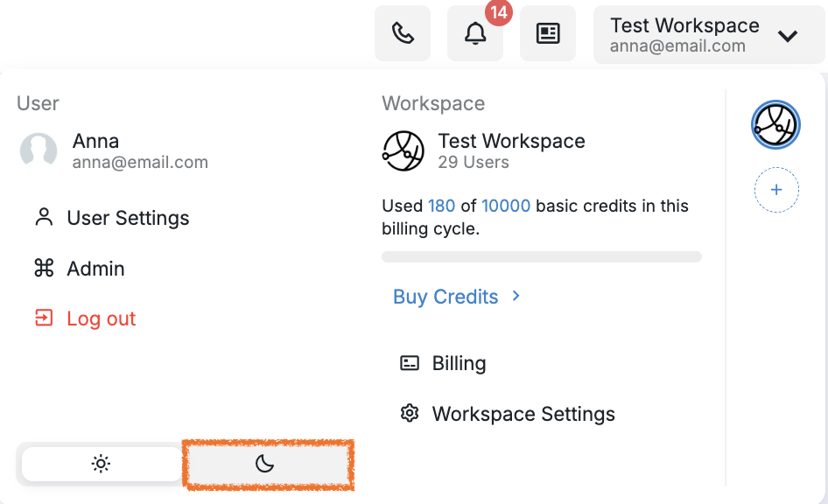The image size is (828, 504).
Task: Click the red Log out icon
Action: (44, 318)
